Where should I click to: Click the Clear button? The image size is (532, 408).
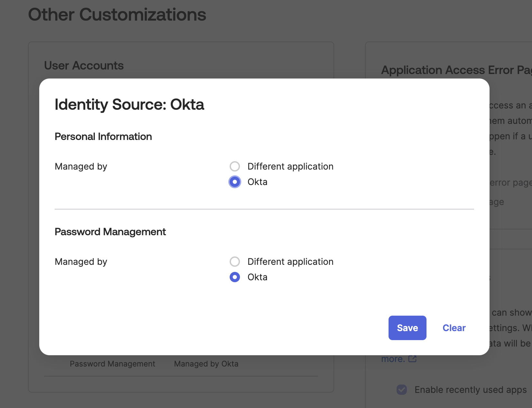click(x=454, y=328)
